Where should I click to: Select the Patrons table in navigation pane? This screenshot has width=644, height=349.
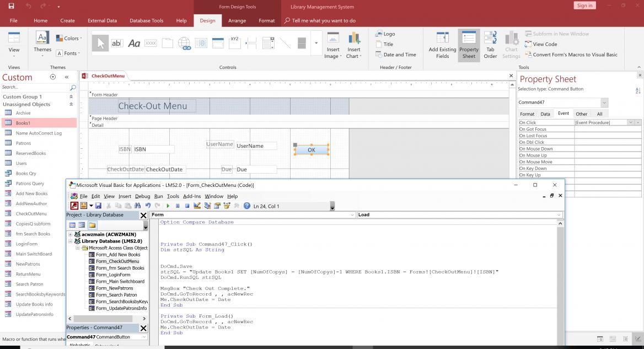[x=23, y=143]
